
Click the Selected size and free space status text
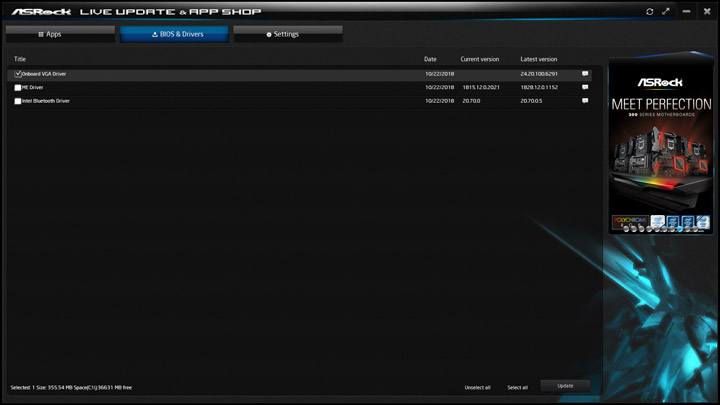pos(71,388)
